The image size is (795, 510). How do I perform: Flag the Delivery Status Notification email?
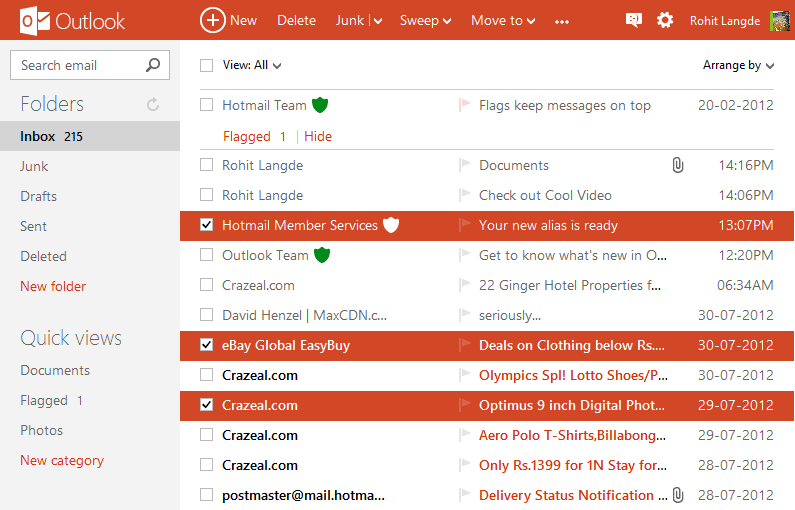click(464, 494)
